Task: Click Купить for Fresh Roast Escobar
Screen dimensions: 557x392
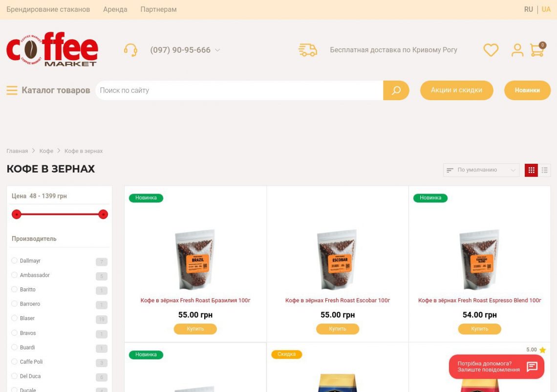Action: [x=338, y=329]
